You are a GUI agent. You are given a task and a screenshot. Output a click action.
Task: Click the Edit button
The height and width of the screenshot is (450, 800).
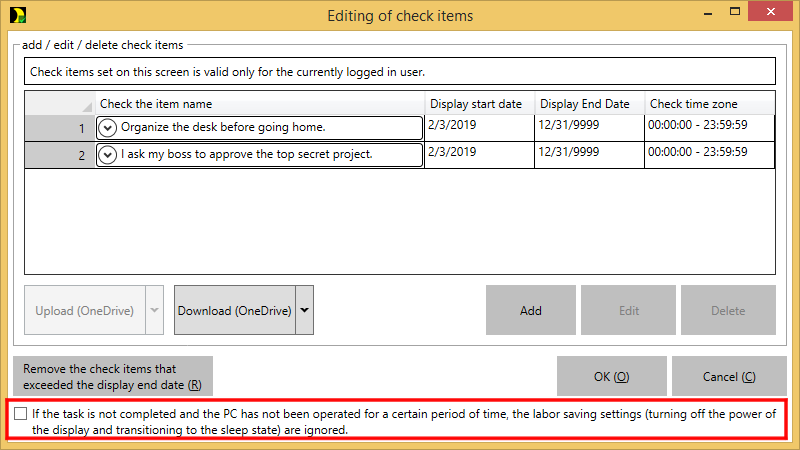coord(629,311)
